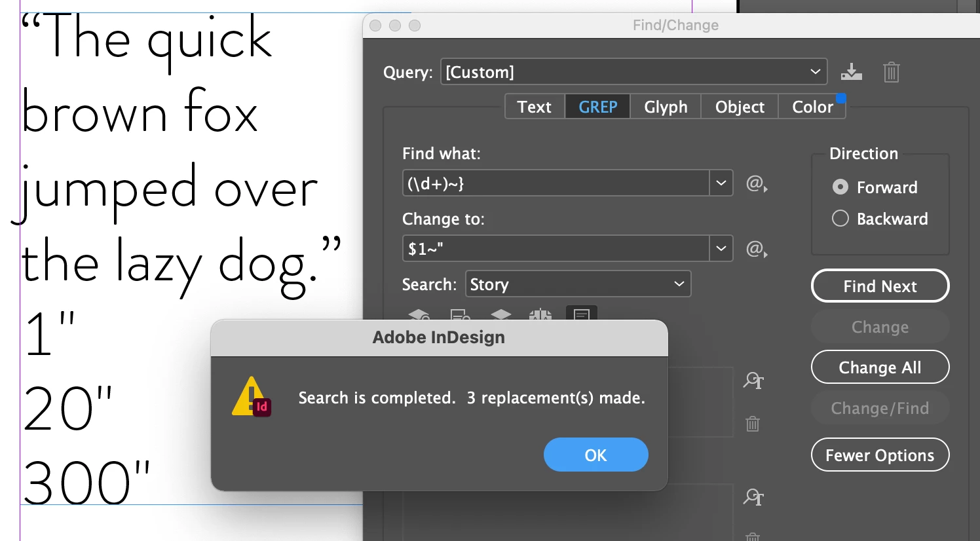Click the Save Query icon
Screen dimensions: 980x541
[x=851, y=71]
